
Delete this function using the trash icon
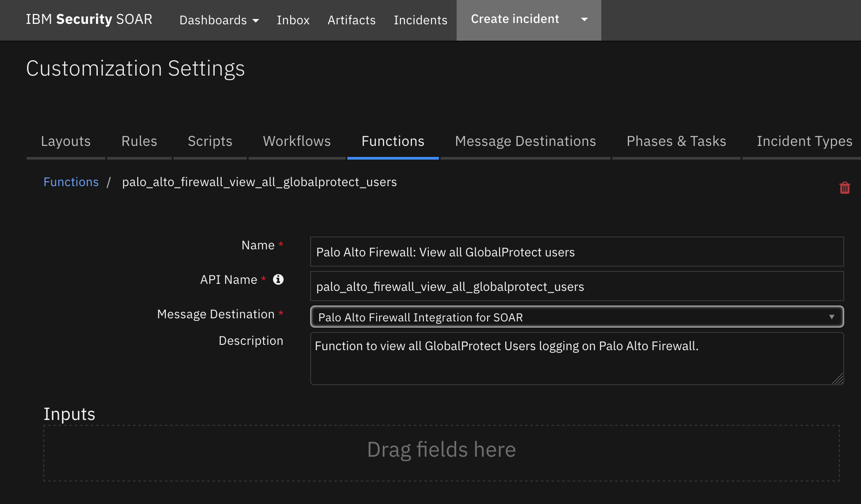pos(845,187)
